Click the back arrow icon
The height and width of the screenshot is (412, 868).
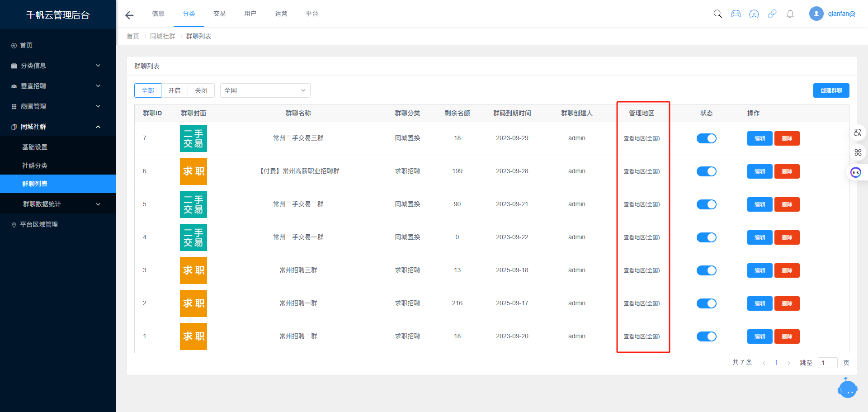tap(129, 15)
